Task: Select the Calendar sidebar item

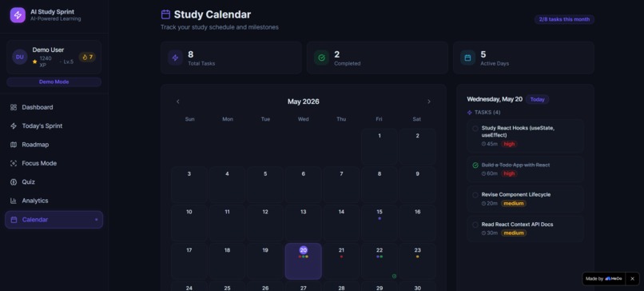Action: pos(54,220)
